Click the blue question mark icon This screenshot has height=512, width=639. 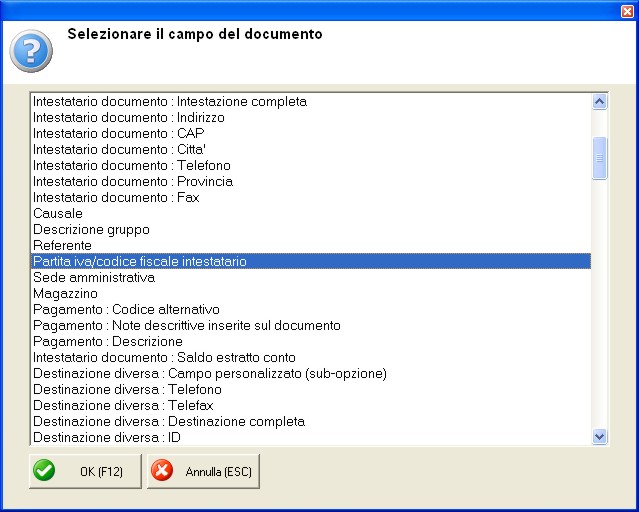pos(31,51)
